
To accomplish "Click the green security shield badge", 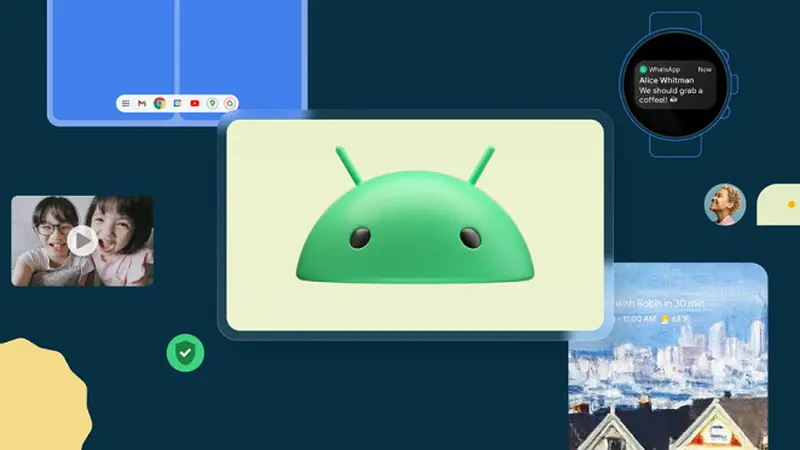I will point(185,352).
